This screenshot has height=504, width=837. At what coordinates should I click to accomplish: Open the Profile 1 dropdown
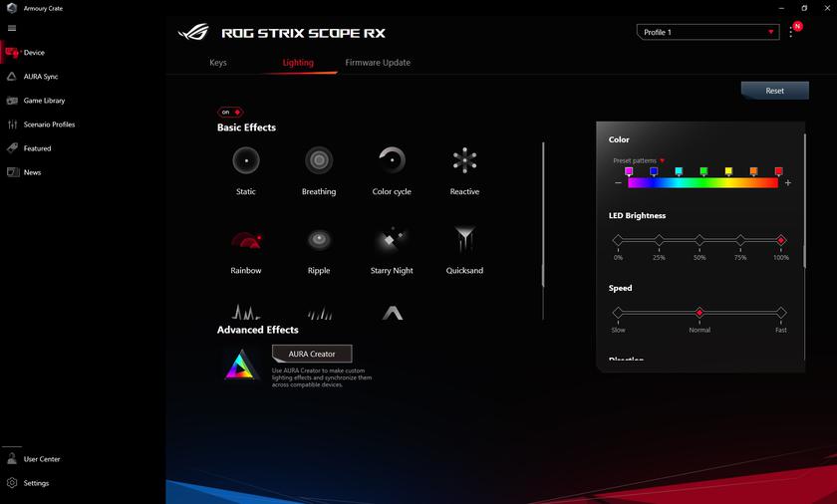click(707, 32)
